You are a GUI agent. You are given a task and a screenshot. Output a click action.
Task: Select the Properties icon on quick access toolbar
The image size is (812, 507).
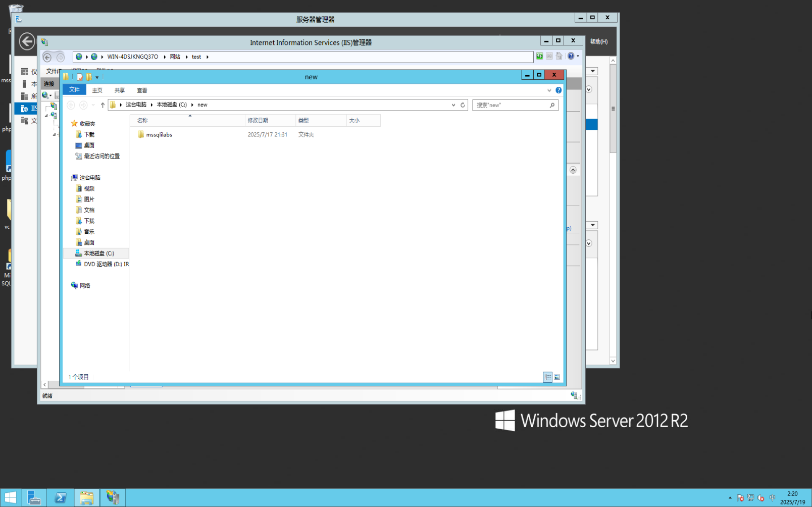pos(80,77)
